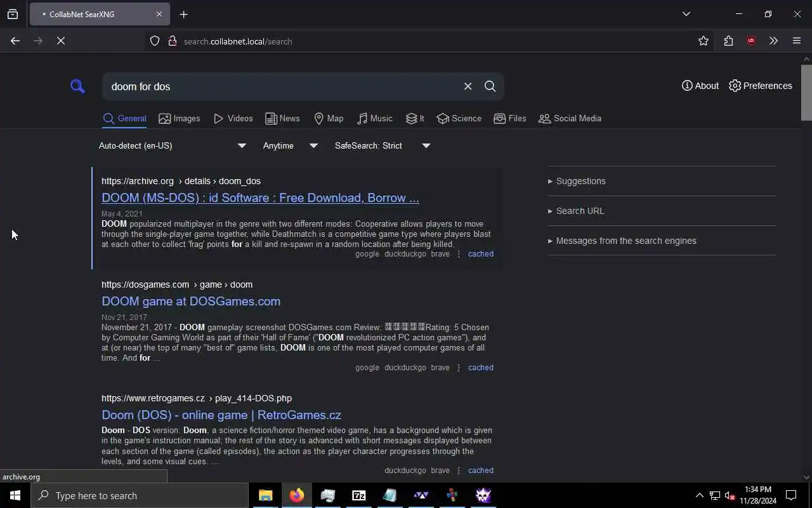The width and height of the screenshot is (812, 508).
Task: Switch to the Social Media tab
Action: (570, 119)
